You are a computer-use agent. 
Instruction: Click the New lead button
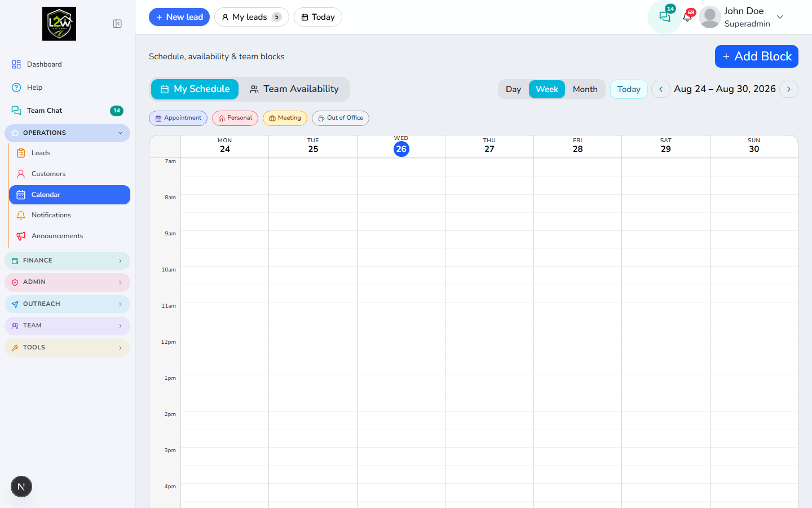pyautogui.click(x=179, y=17)
